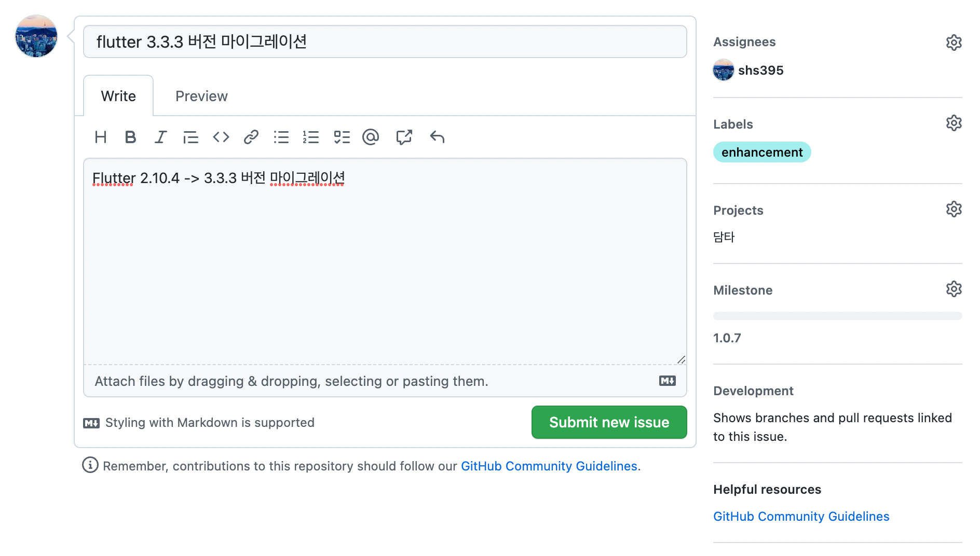This screenshot has height=556, width=980.
Task: Insert a task list with checkboxes
Action: pos(342,137)
